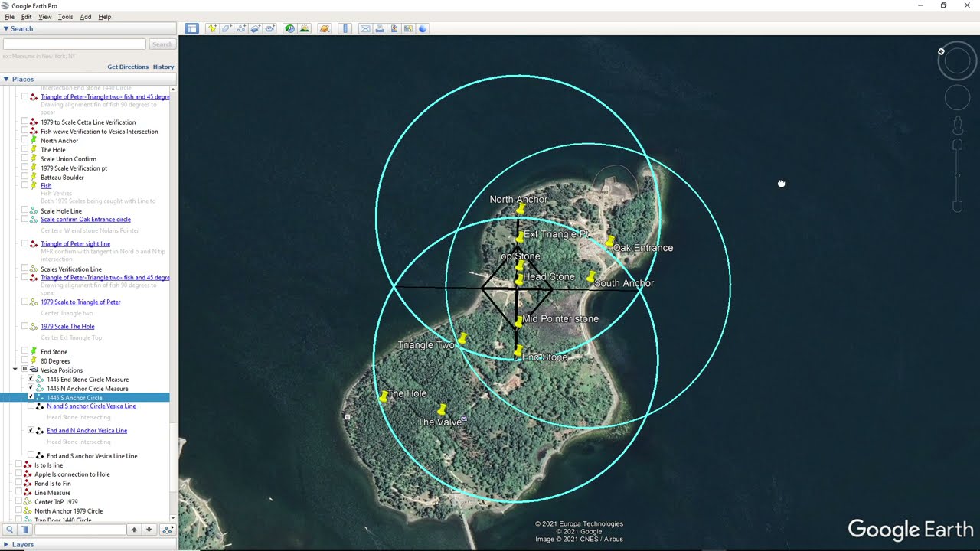Click the magnifier search icon below Places
This screenshot has width=980, height=551.
point(10,530)
